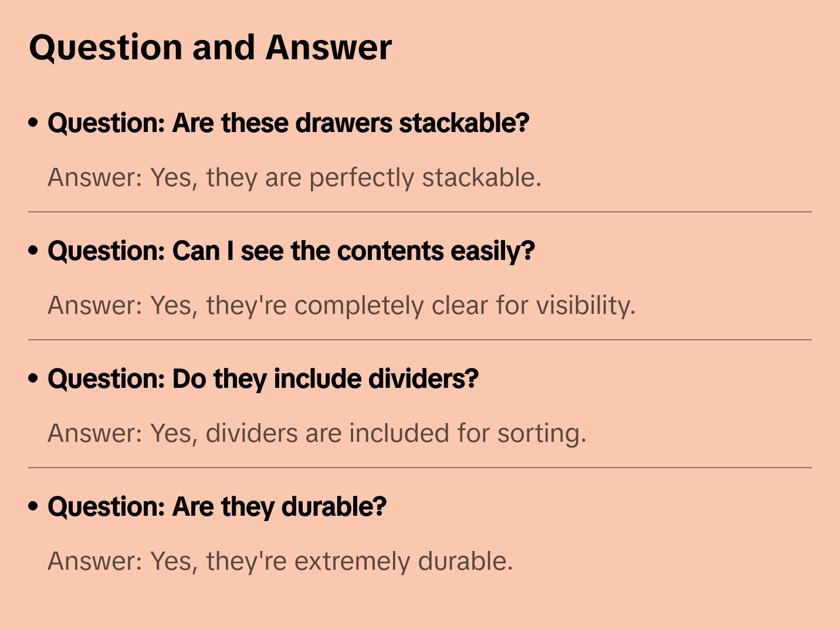Click the answer 'Yes, dividers are included for sorting.'
Viewport: 840px width, 629px height.
click(317, 434)
